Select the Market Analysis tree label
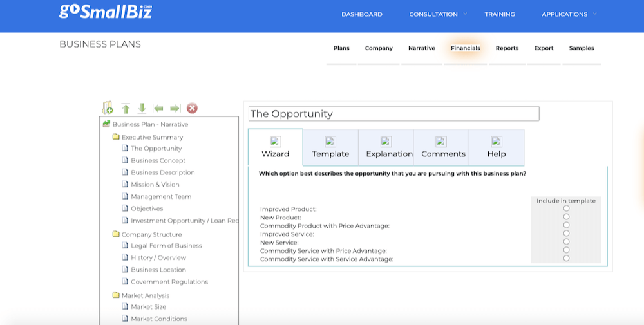 pyautogui.click(x=146, y=295)
